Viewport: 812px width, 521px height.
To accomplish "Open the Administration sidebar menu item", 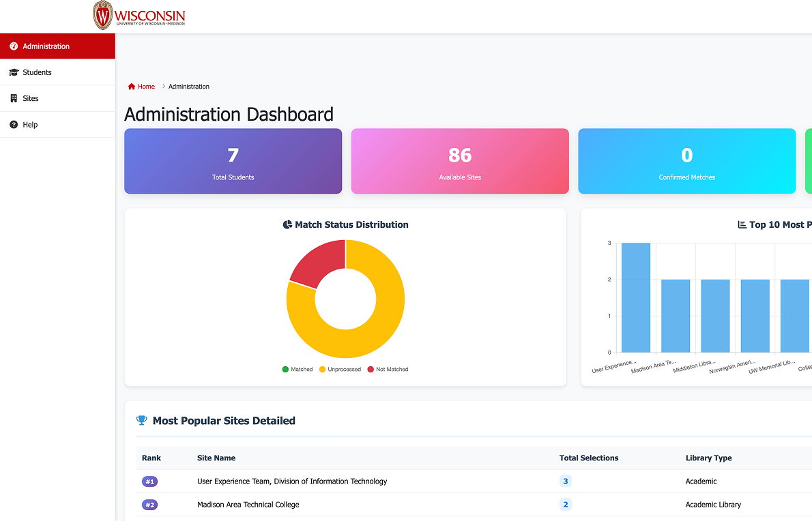I will pyautogui.click(x=57, y=46).
